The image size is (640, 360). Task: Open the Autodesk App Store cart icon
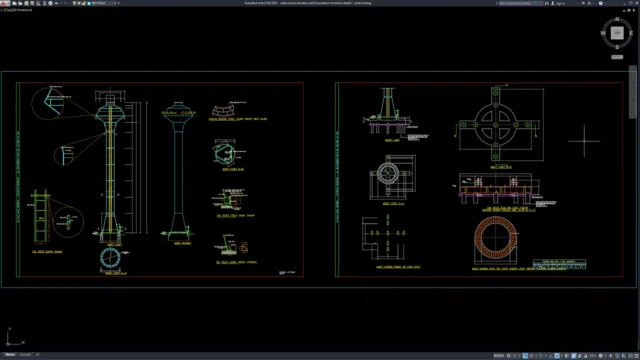[583, 3]
